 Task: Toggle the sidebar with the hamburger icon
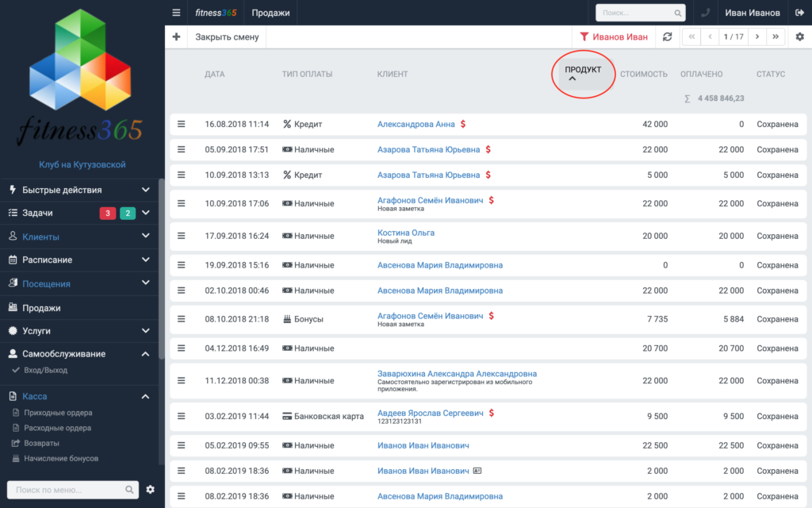(176, 13)
